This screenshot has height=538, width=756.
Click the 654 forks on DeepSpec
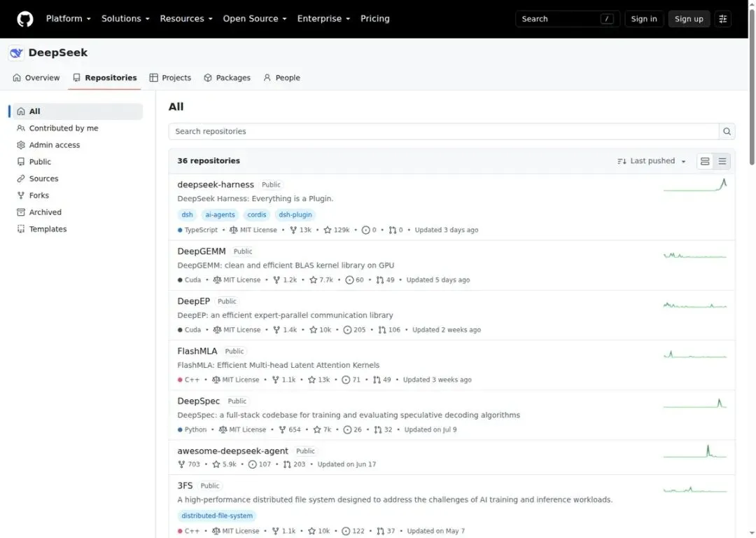coord(289,429)
